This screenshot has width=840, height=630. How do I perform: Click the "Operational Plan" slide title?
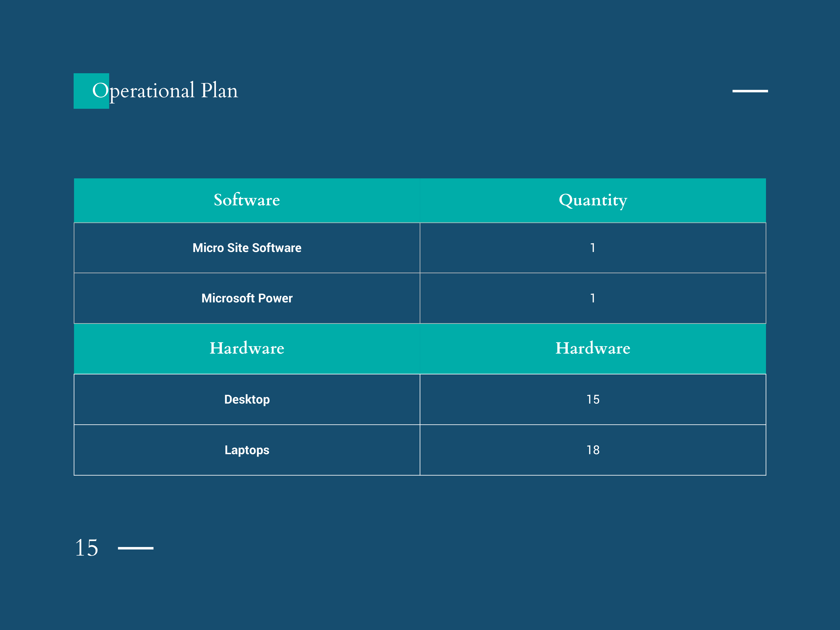click(165, 91)
